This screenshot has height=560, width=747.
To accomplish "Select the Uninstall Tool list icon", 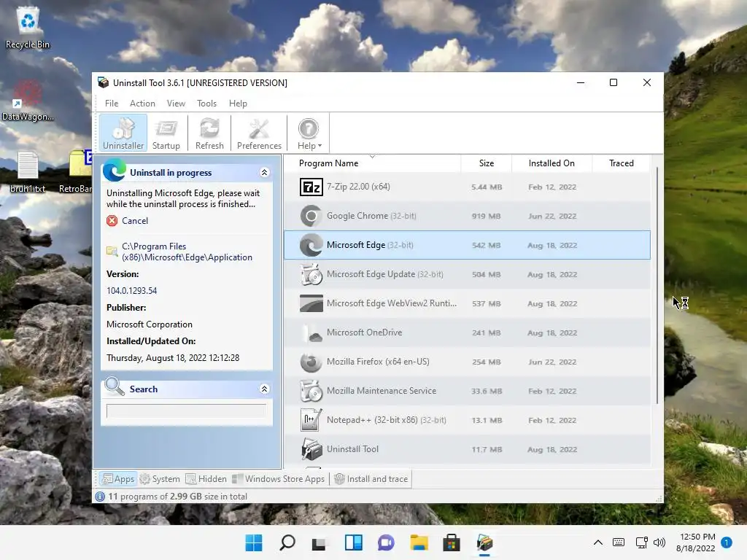I will (x=311, y=449).
